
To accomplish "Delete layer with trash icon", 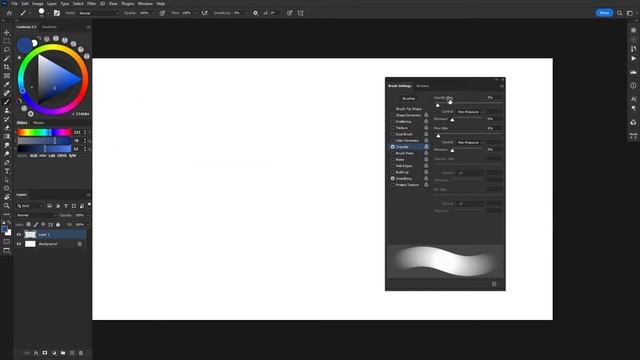I will coord(81,353).
